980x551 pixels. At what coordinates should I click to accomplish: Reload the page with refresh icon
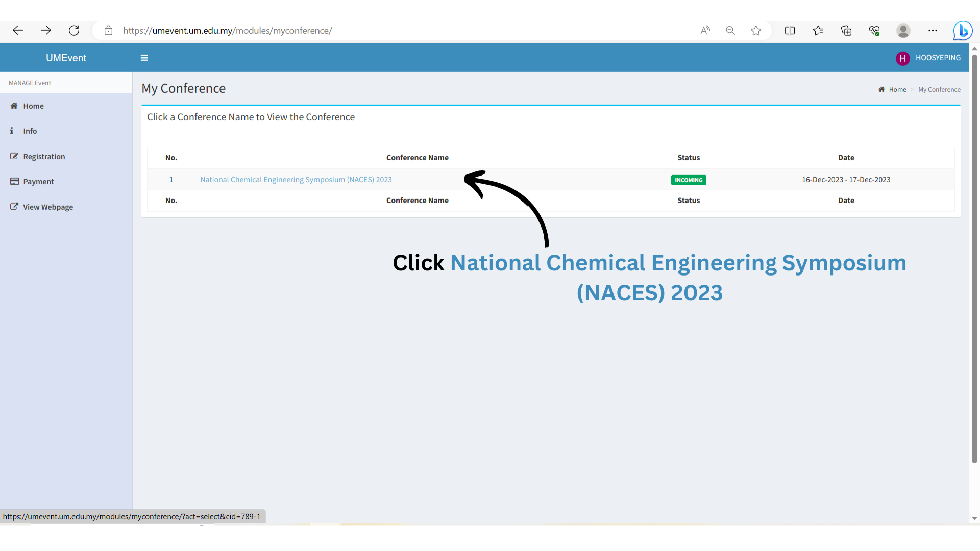pyautogui.click(x=74, y=31)
